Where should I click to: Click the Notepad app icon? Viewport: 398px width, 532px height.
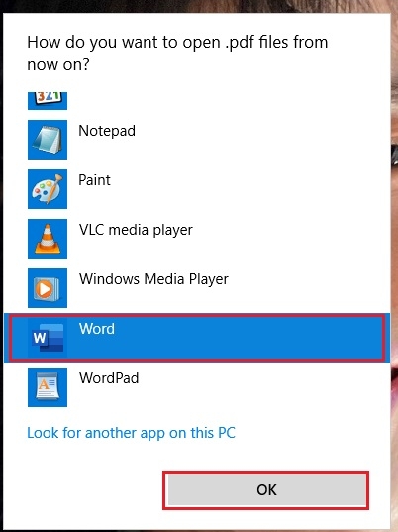click(x=48, y=140)
